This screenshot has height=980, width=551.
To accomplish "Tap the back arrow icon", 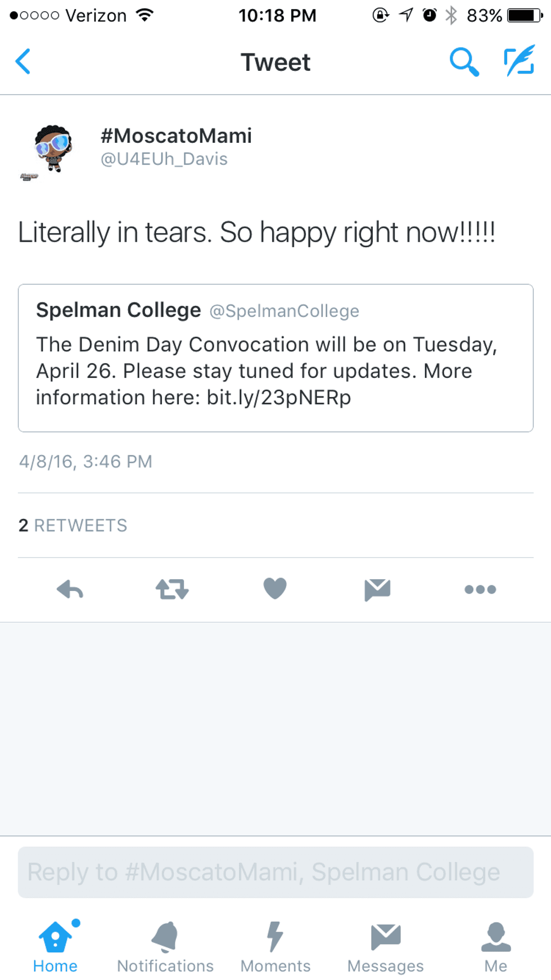I will (24, 62).
